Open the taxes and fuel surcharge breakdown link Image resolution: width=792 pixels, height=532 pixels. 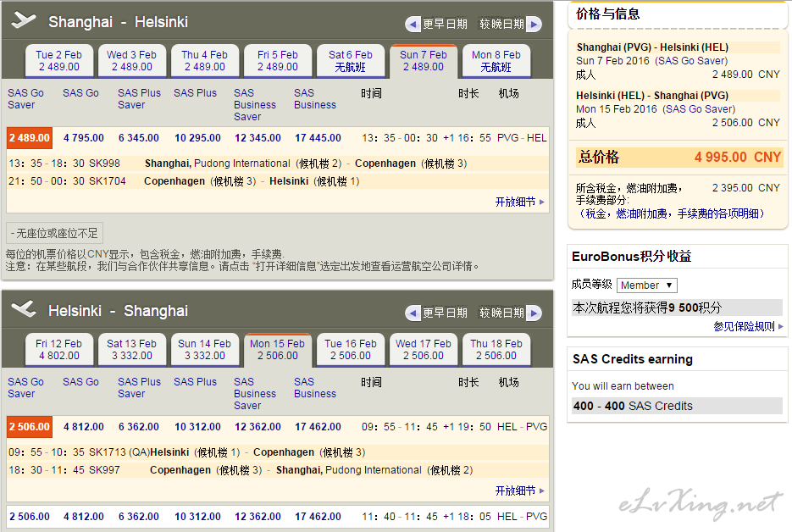point(671,213)
